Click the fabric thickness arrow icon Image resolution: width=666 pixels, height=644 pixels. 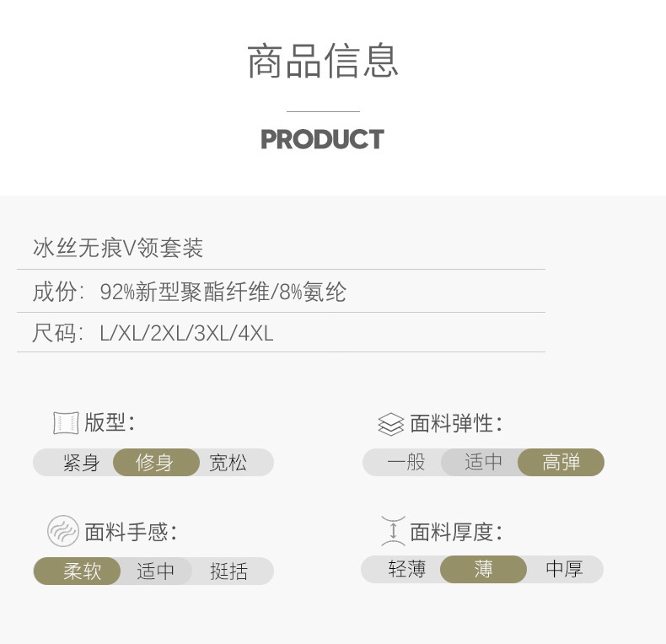click(393, 532)
